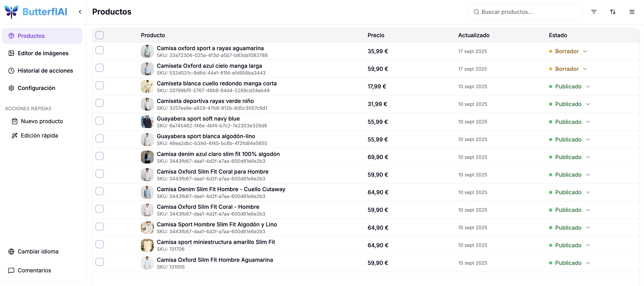
Task: Click the sort arrows icon
Action: coord(613,12)
